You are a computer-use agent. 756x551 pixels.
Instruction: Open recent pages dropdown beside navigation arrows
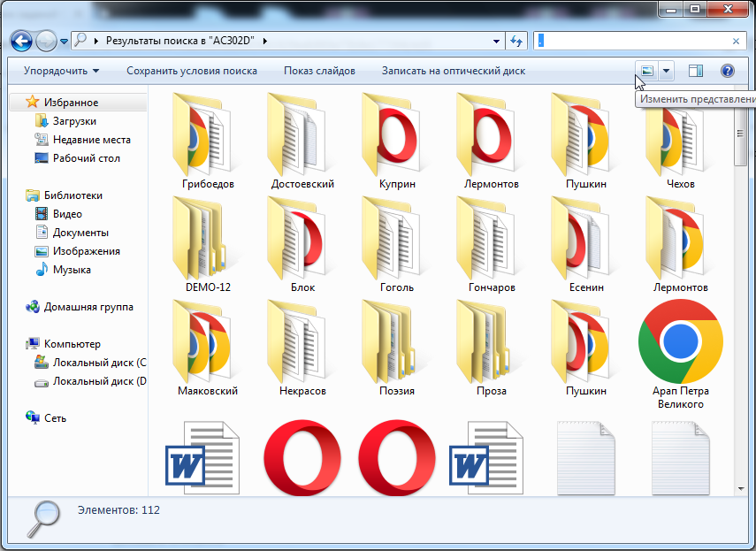(64, 42)
